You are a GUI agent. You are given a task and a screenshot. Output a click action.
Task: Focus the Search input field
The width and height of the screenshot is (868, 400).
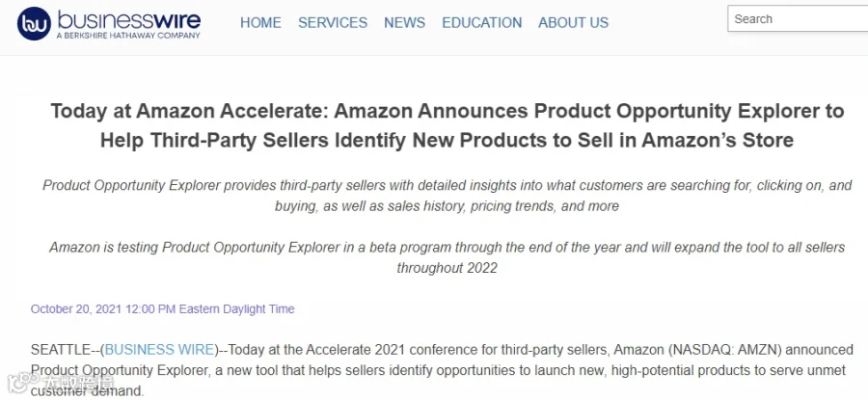click(798, 19)
